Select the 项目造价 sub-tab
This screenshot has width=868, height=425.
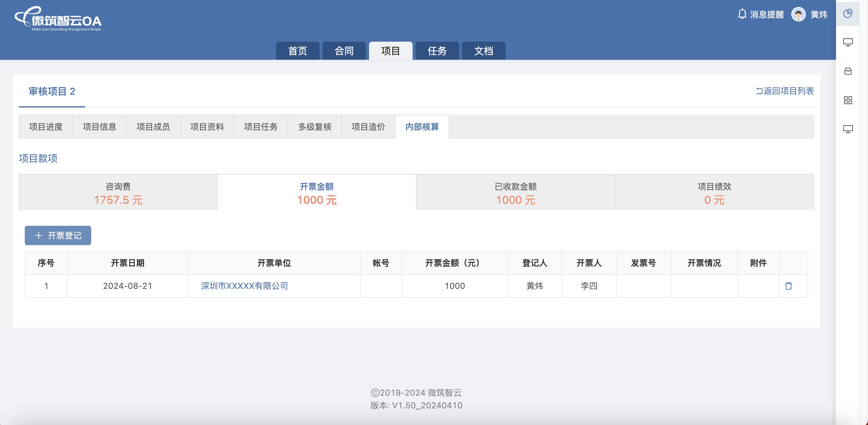368,127
